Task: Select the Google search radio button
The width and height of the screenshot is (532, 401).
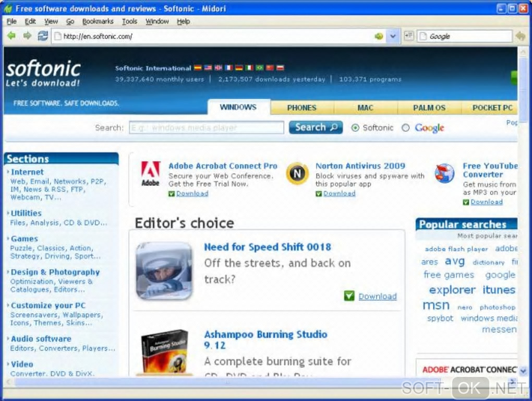Action: point(405,128)
